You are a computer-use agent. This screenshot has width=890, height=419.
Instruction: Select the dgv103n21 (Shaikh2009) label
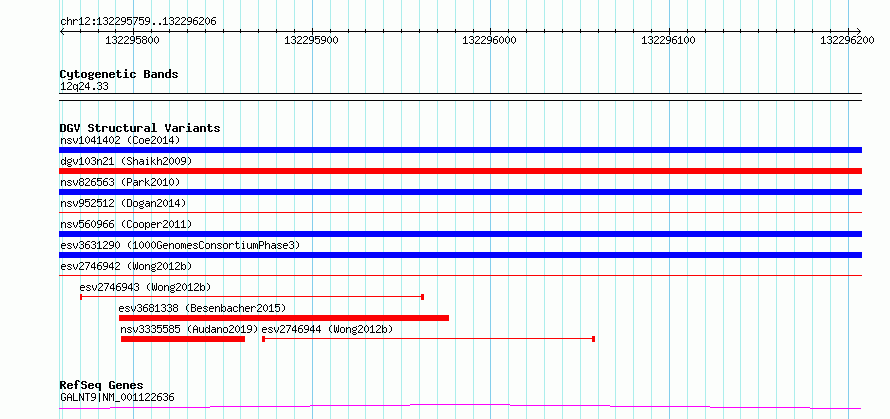126,161
